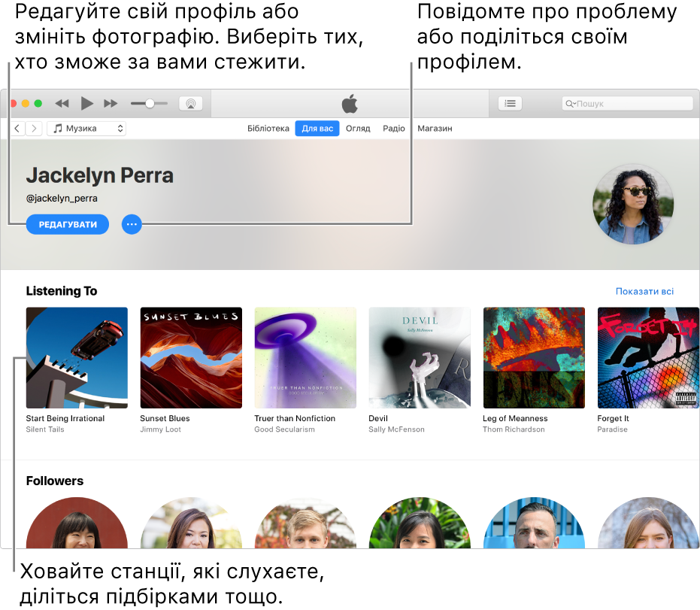Click the Jackelyn Perra name heading
Image resolution: width=700 pixels, height=610 pixels.
(99, 175)
